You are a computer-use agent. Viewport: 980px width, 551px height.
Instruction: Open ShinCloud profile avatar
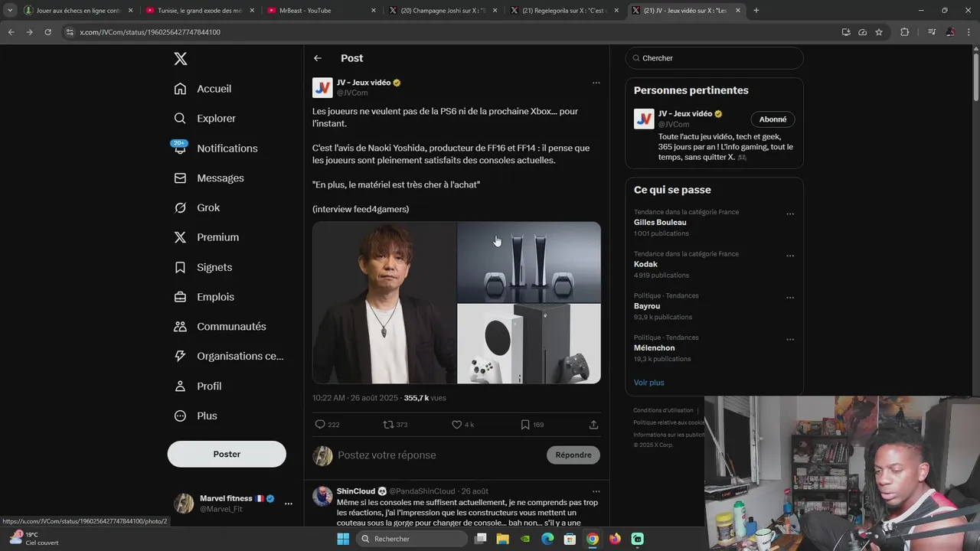click(322, 496)
